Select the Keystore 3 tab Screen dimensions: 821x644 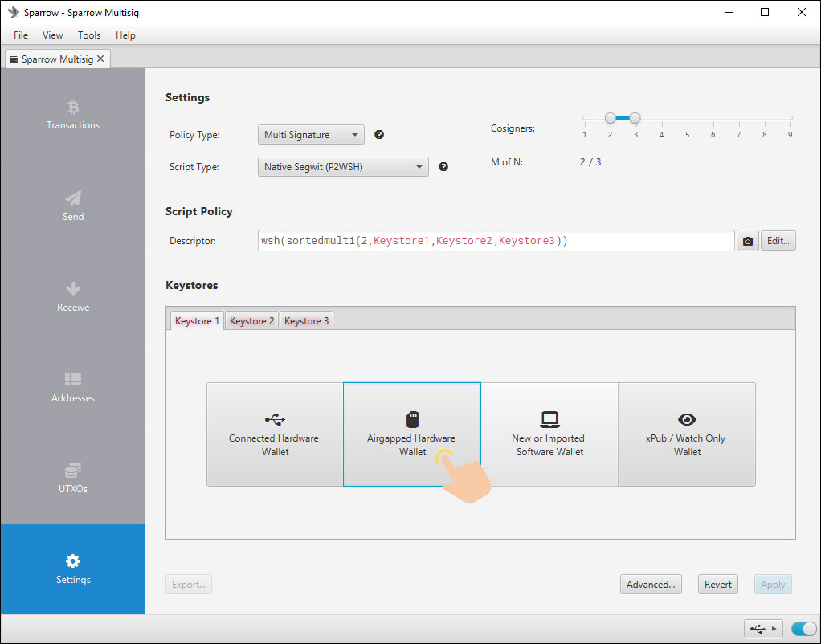306,321
